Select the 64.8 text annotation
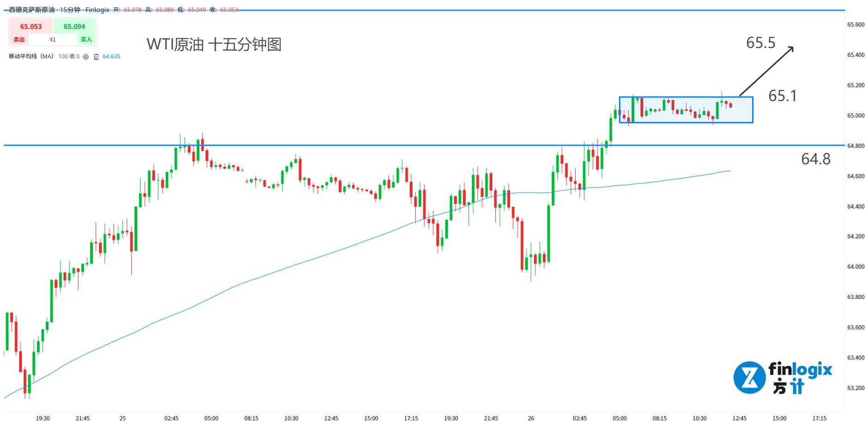 click(x=815, y=159)
